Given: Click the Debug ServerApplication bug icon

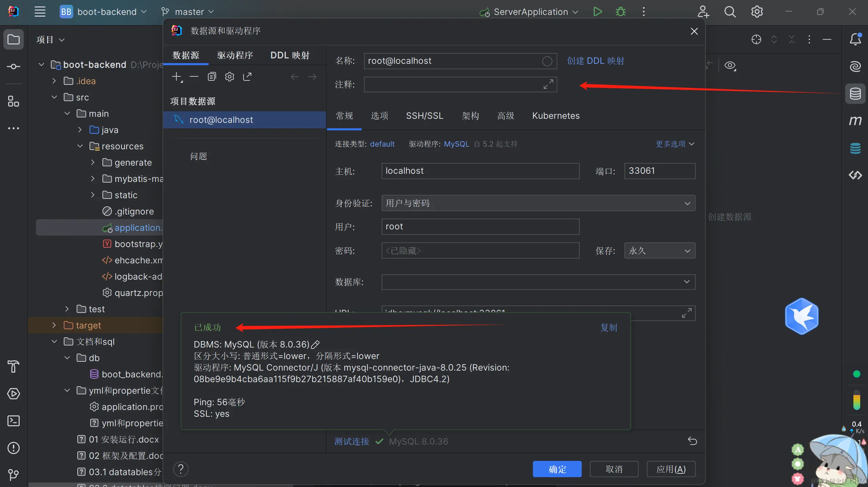Looking at the screenshot, I should point(621,12).
